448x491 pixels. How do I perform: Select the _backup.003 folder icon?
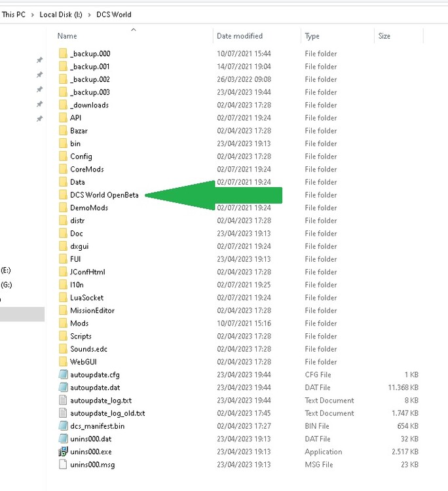pyautogui.click(x=63, y=92)
